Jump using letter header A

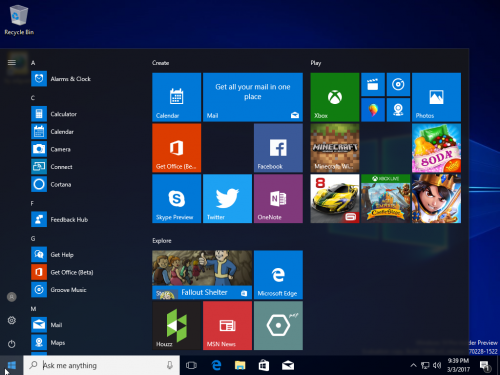[x=33, y=63]
